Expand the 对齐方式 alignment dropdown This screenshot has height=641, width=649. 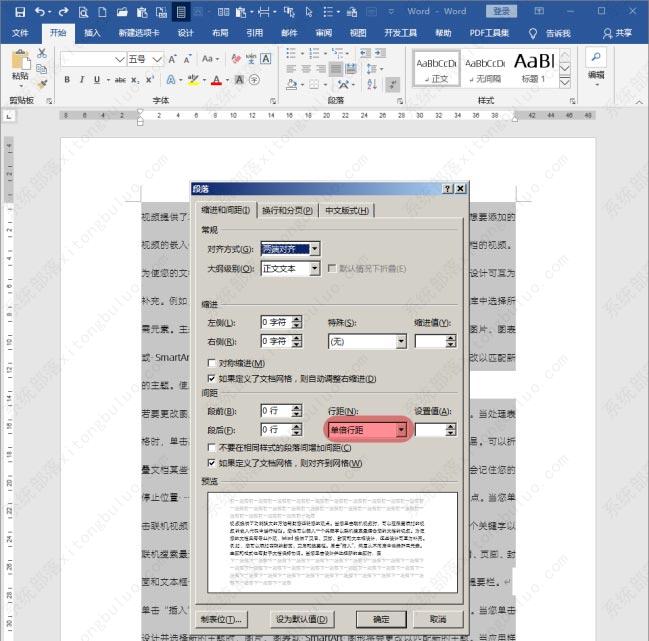coord(315,249)
